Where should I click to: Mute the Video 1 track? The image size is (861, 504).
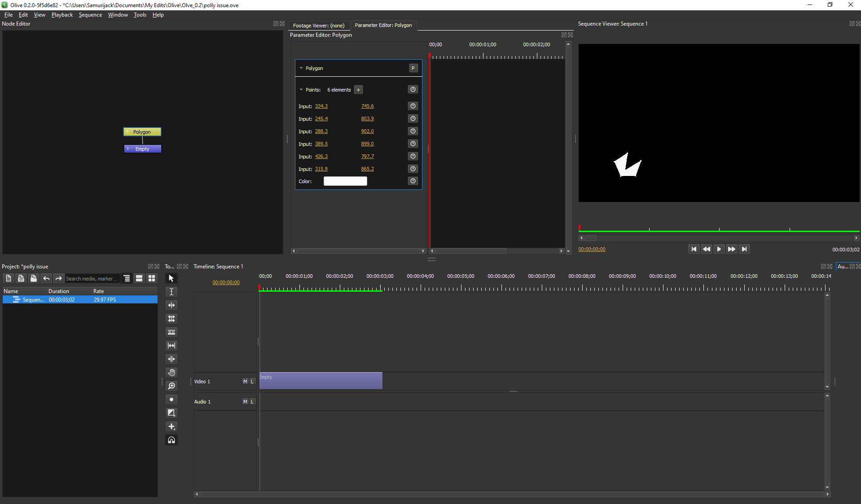[x=245, y=381]
